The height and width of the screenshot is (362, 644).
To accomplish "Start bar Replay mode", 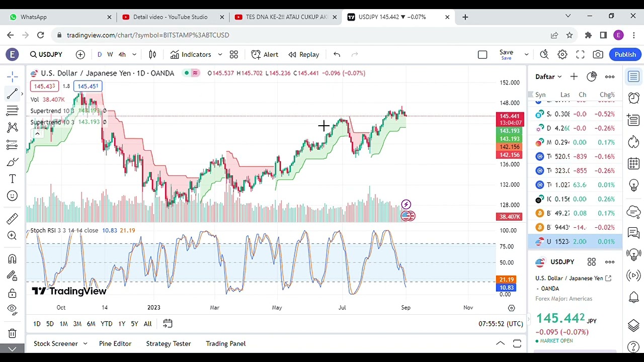I will click(304, 54).
